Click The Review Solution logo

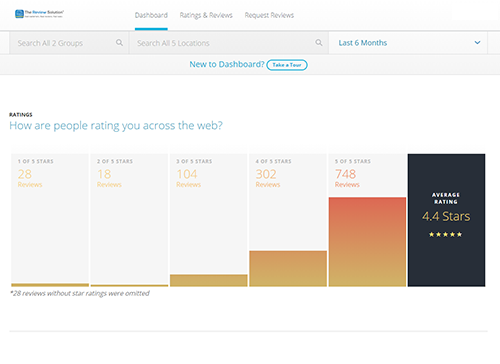click(x=39, y=14)
